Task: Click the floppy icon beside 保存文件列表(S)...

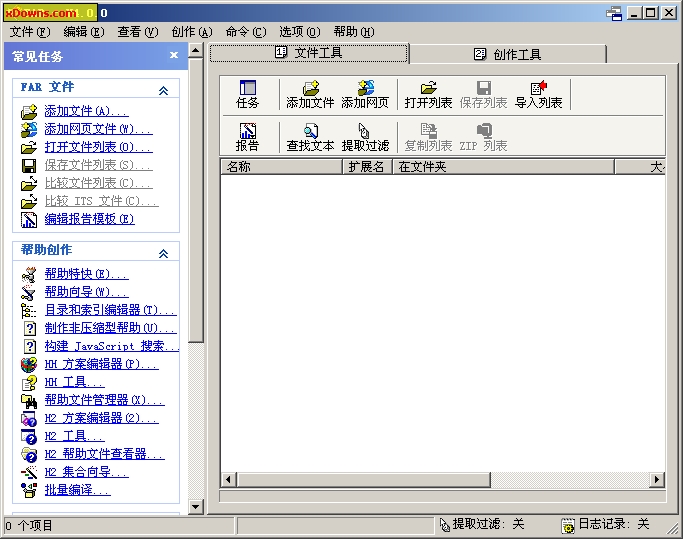Action: pos(29,166)
